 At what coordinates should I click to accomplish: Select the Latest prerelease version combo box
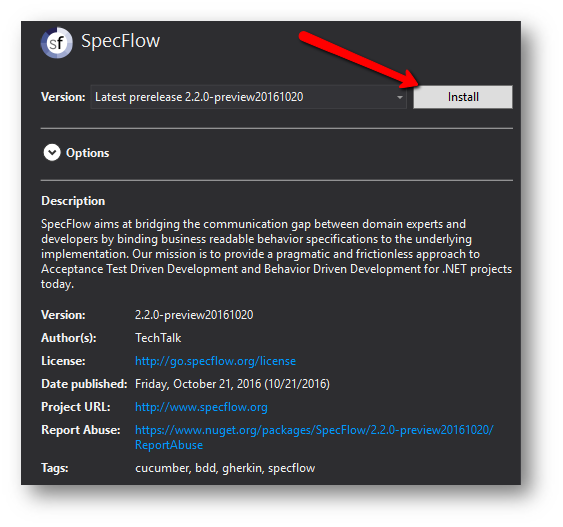pos(248,97)
